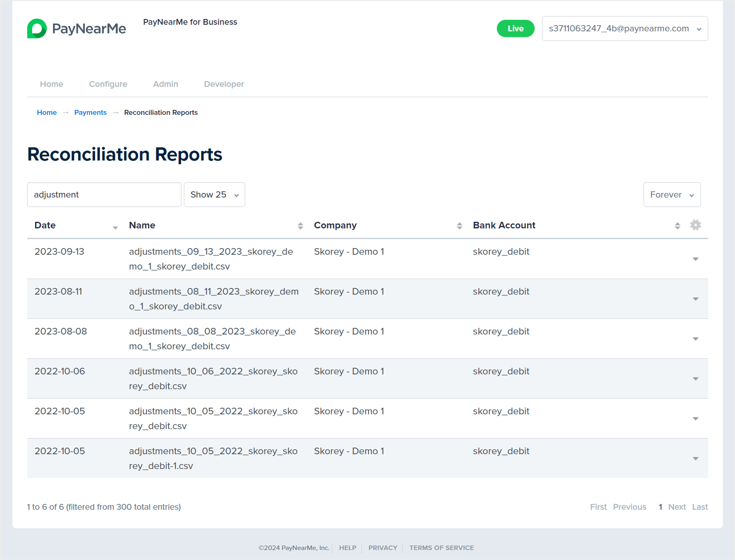Screen dimensions: 735x560
Task: Open the Forever date range dropdown
Action: [x=671, y=195]
